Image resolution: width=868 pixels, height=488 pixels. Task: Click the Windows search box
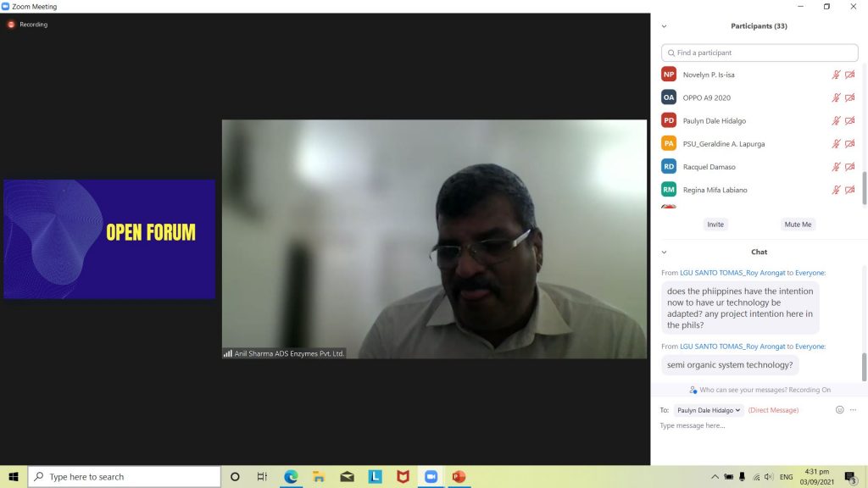[x=125, y=476]
